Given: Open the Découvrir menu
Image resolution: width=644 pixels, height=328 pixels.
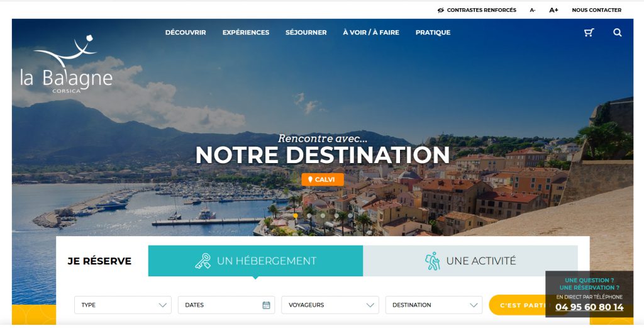Looking at the screenshot, I should pyautogui.click(x=186, y=33).
